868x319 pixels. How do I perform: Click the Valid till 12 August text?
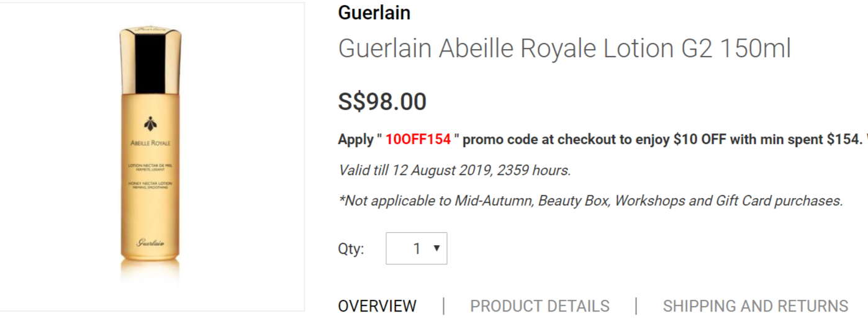click(x=454, y=170)
